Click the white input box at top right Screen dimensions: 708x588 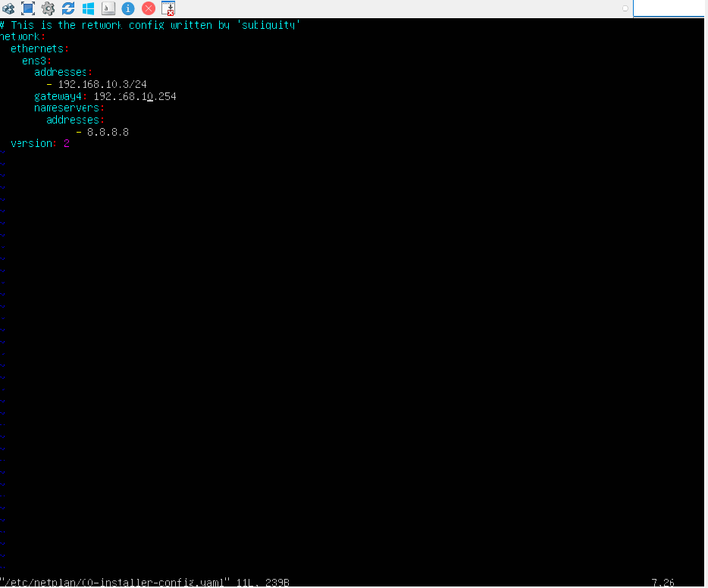coord(669,8)
